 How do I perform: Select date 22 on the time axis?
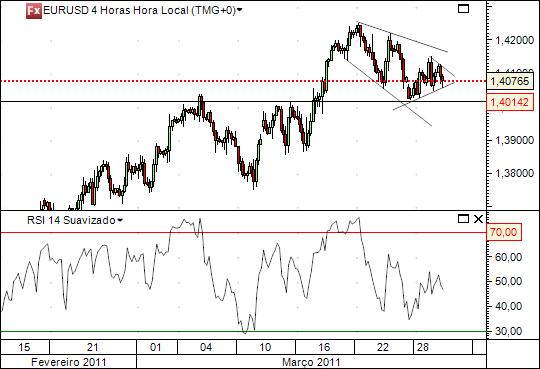coord(382,347)
